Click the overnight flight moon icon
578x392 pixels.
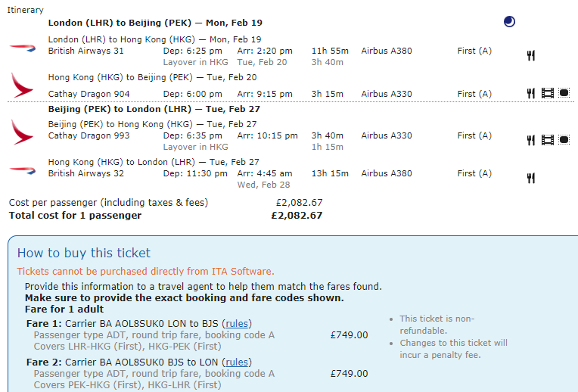pyautogui.click(x=509, y=22)
